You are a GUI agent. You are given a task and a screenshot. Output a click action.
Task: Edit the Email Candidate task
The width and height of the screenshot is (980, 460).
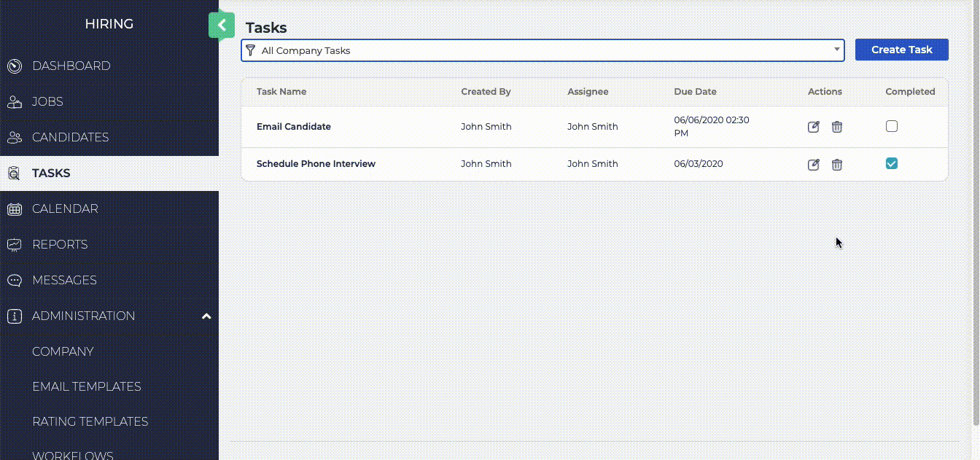pyautogui.click(x=813, y=126)
